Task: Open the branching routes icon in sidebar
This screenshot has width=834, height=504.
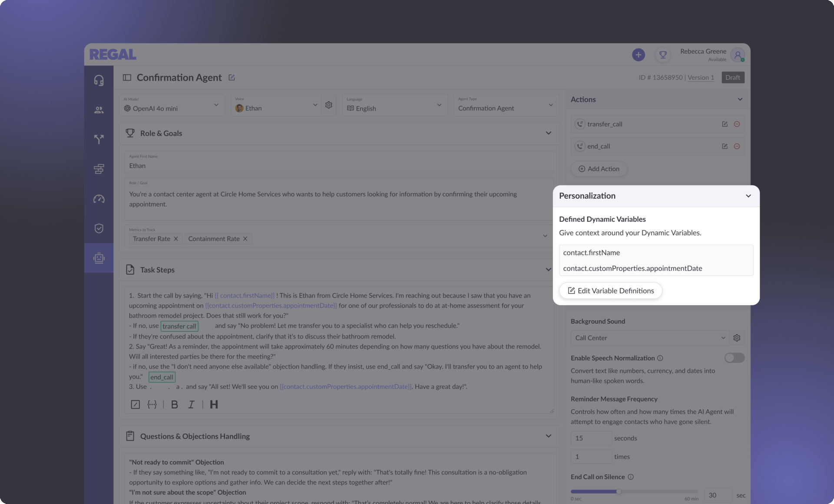Action: click(x=99, y=139)
